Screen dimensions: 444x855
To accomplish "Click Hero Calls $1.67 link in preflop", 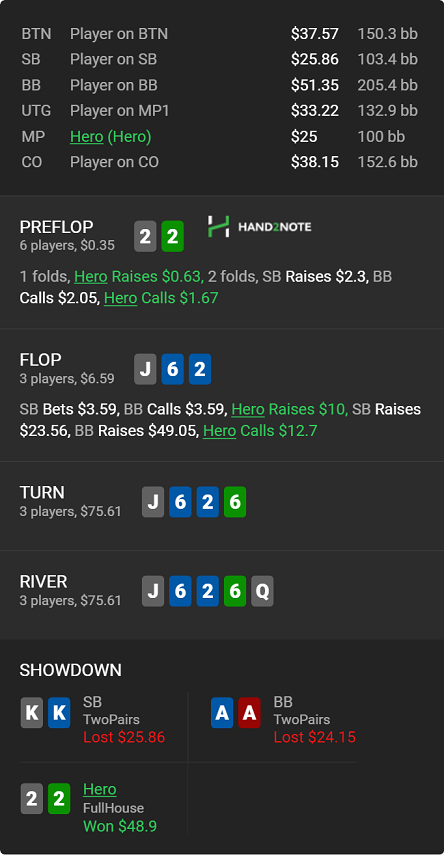I will pos(161,298).
